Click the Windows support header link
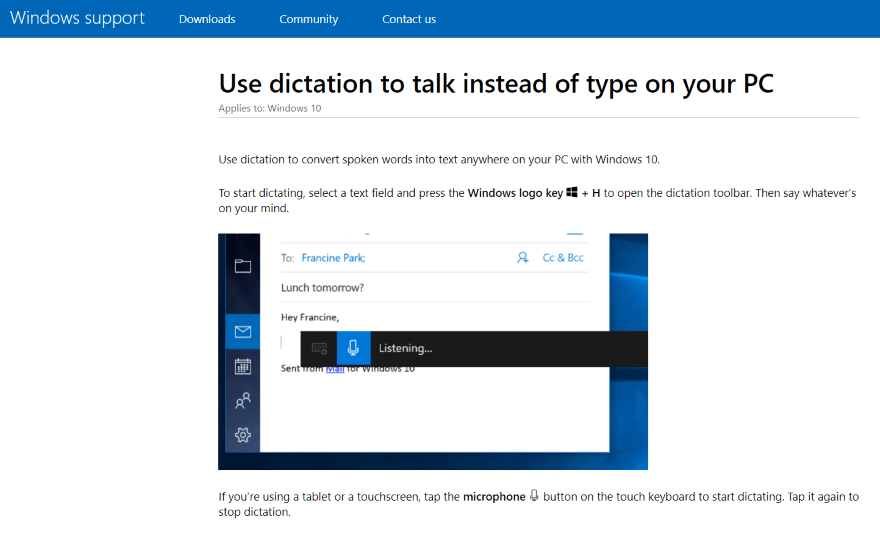The image size is (880, 536). tap(77, 19)
